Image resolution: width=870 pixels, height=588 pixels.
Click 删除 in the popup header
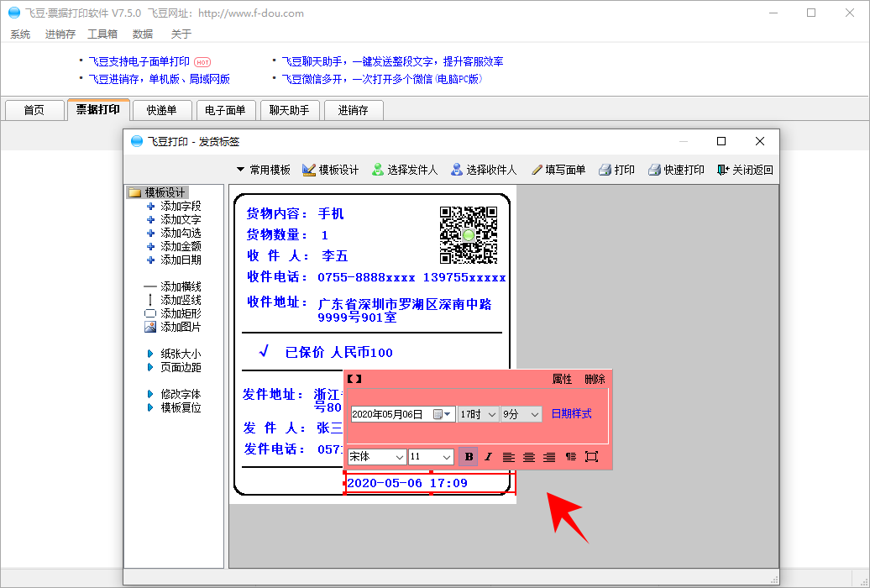click(595, 379)
